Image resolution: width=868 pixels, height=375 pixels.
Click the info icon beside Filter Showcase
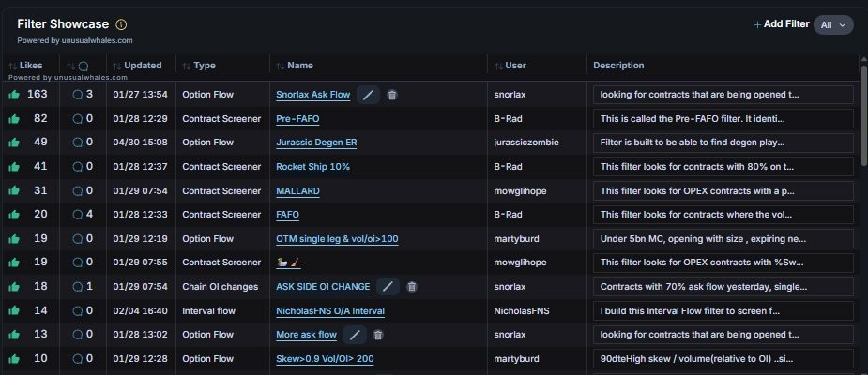(121, 24)
